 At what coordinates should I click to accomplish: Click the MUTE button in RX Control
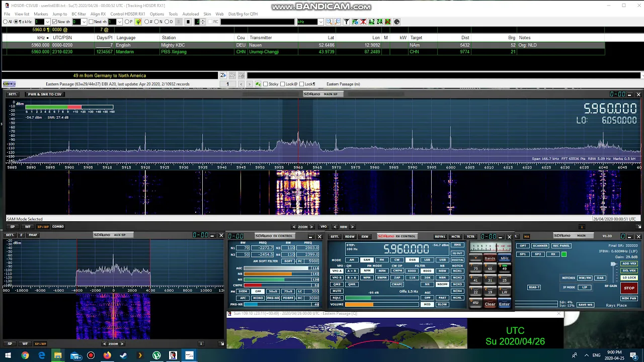point(337,291)
